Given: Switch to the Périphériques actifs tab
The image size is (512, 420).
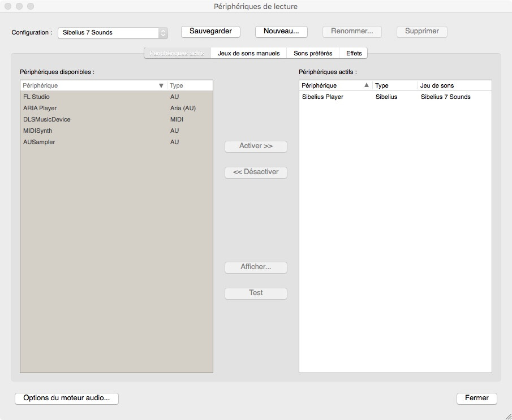Looking at the screenshot, I should tap(177, 53).
